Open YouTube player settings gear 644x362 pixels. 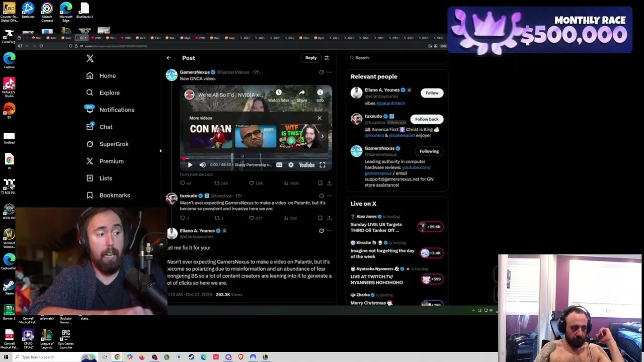coord(291,165)
